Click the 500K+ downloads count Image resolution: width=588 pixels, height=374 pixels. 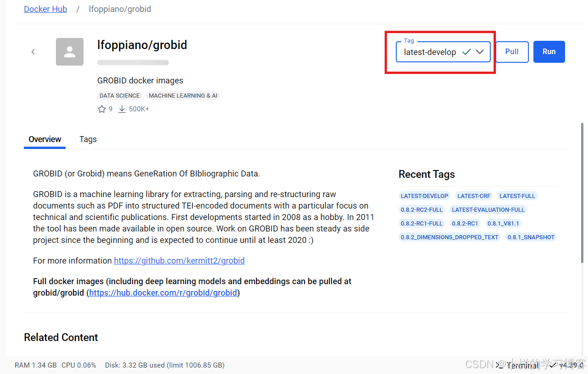(139, 109)
